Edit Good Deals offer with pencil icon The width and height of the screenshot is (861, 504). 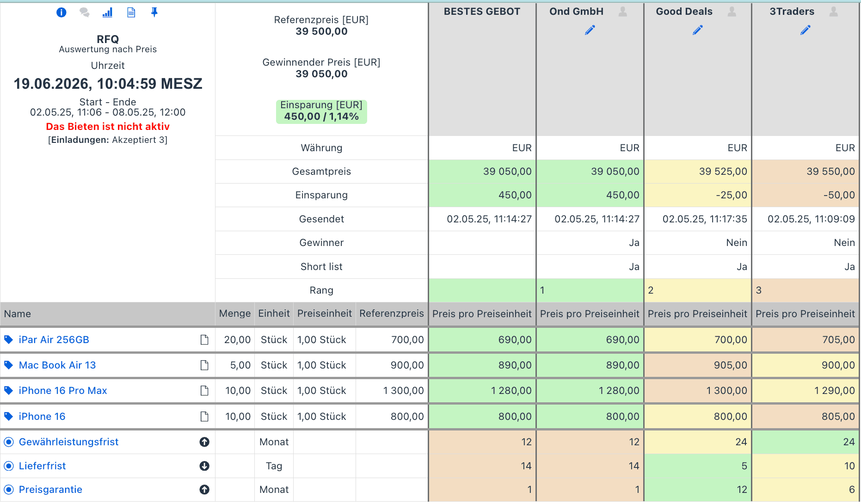click(698, 31)
